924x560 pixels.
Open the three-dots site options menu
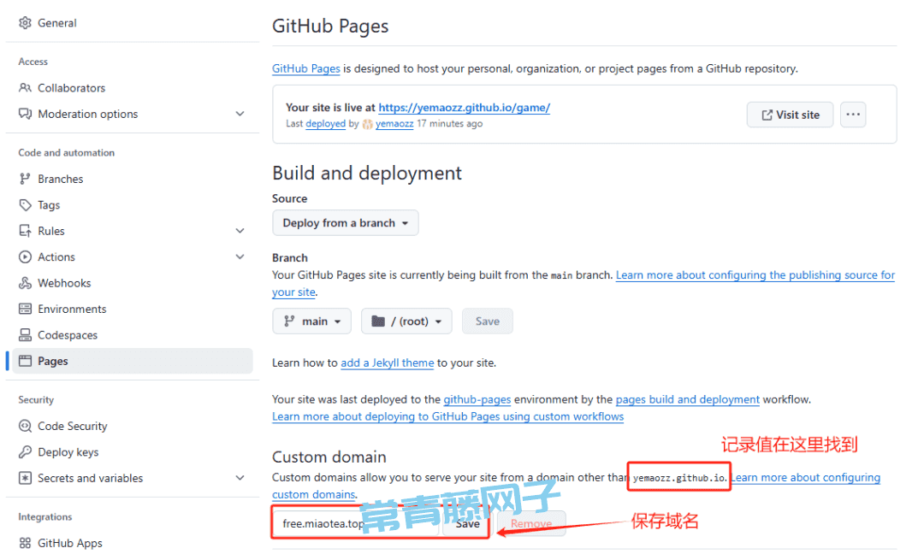[x=853, y=115]
